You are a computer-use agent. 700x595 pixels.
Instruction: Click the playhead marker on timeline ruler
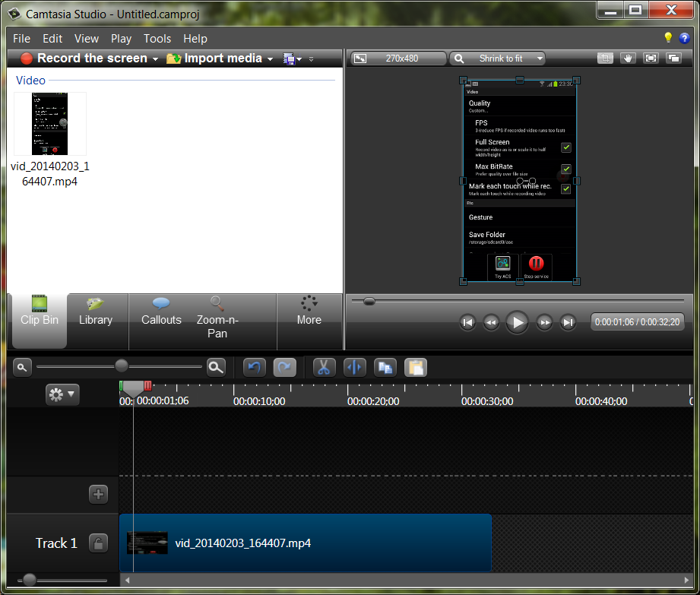pos(133,389)
